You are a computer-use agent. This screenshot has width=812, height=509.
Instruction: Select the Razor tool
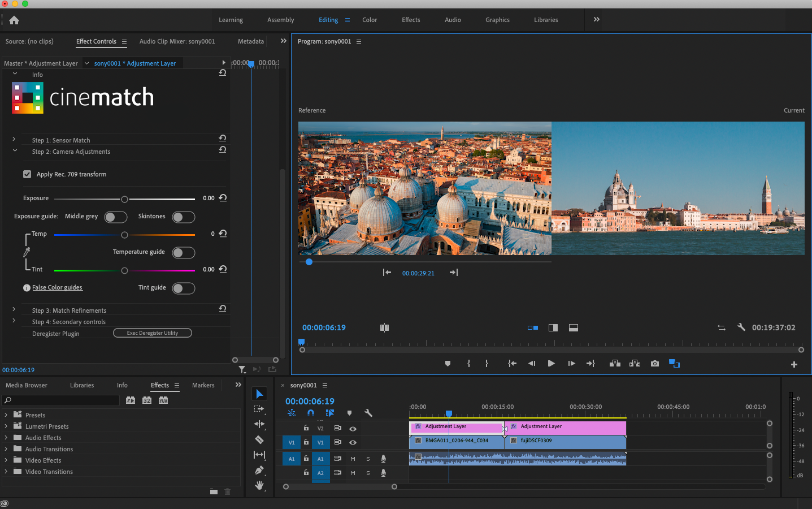click(x=259, y=439)
